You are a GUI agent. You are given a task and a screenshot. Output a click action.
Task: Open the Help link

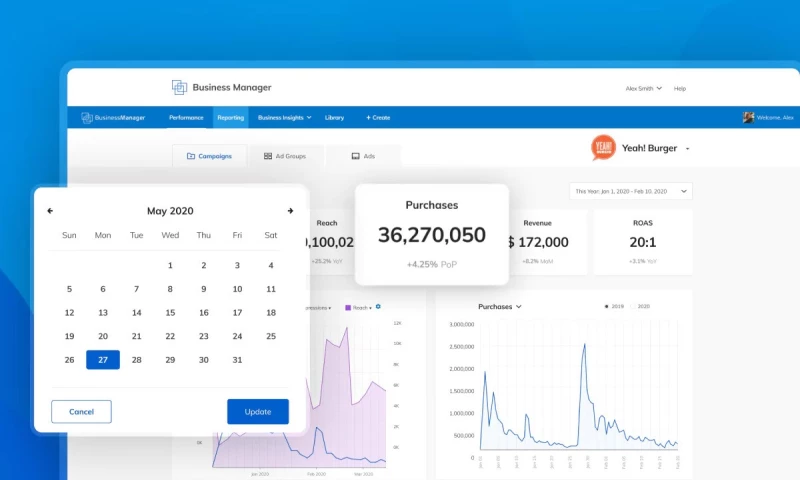point(680,88)
